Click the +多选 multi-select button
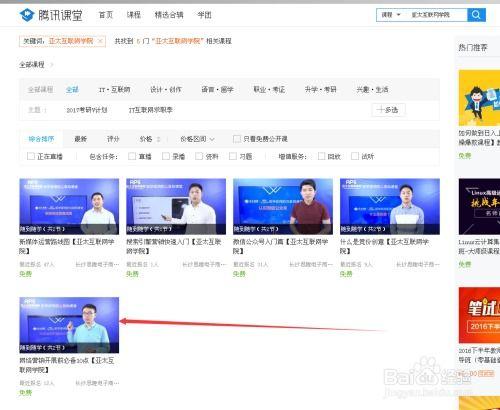 click(388, 110)
